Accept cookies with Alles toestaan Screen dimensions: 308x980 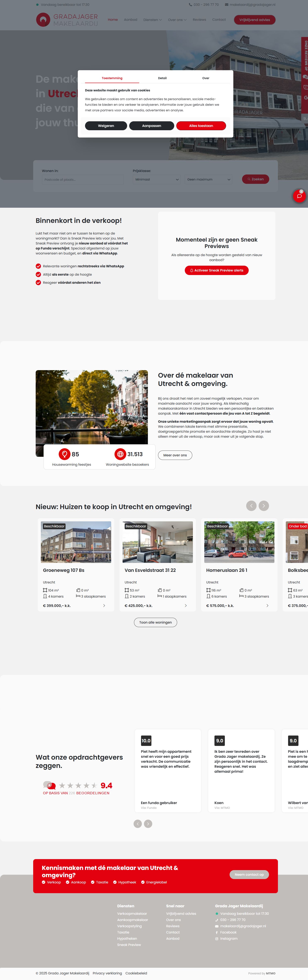pyautogui.click(x=201, y=125)
